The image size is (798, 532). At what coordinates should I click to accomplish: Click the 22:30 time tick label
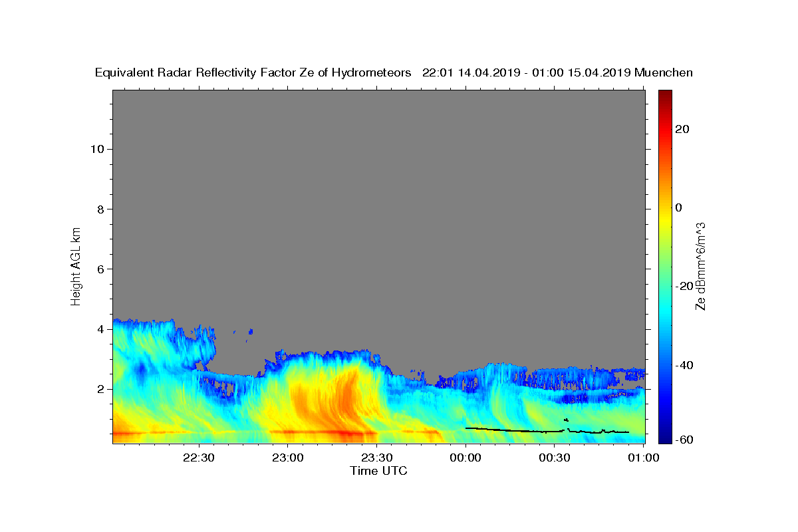pyautogui.click(x=199, y=457)
